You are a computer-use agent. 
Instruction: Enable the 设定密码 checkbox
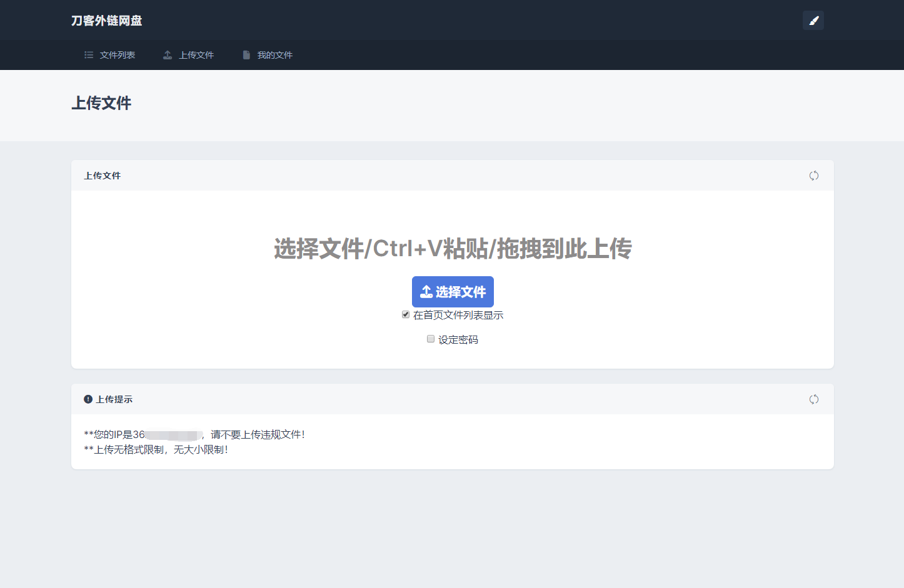coord(430,338)
